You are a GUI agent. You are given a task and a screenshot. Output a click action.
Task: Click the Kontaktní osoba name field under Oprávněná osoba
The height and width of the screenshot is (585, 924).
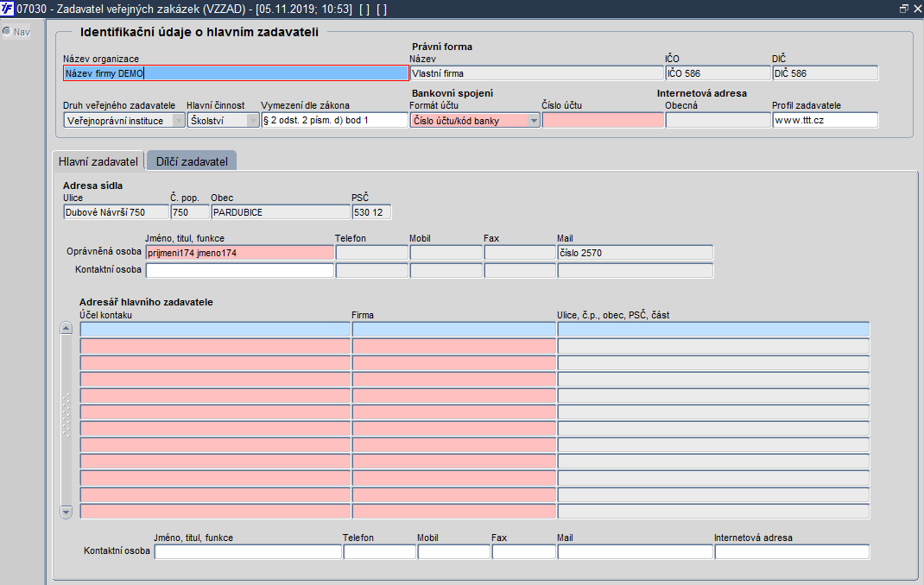point(239,270)
